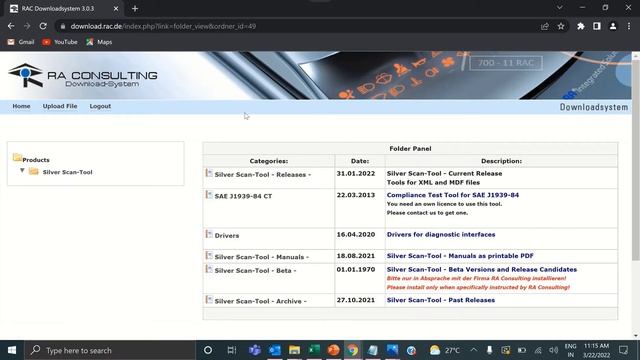
Task: Open File Explorer from the taskbar
Action: 294,350
